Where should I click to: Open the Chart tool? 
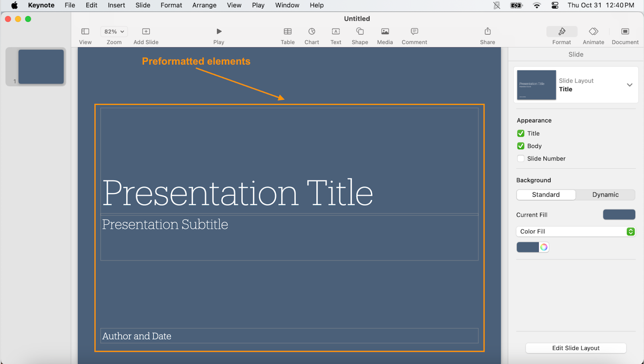(x=312, y=32)
